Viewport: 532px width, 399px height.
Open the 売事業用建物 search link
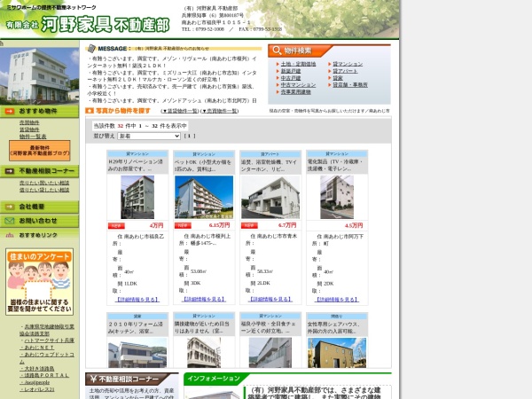[x=295, y=92]
